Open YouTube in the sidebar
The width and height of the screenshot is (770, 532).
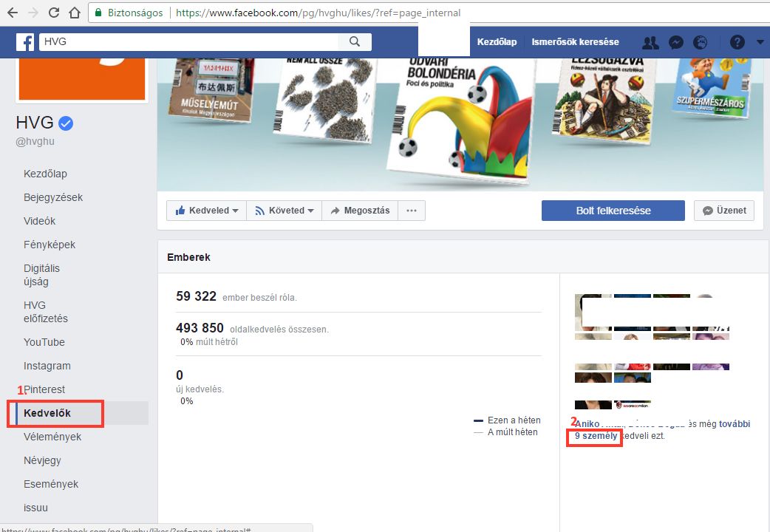point(44,342)
